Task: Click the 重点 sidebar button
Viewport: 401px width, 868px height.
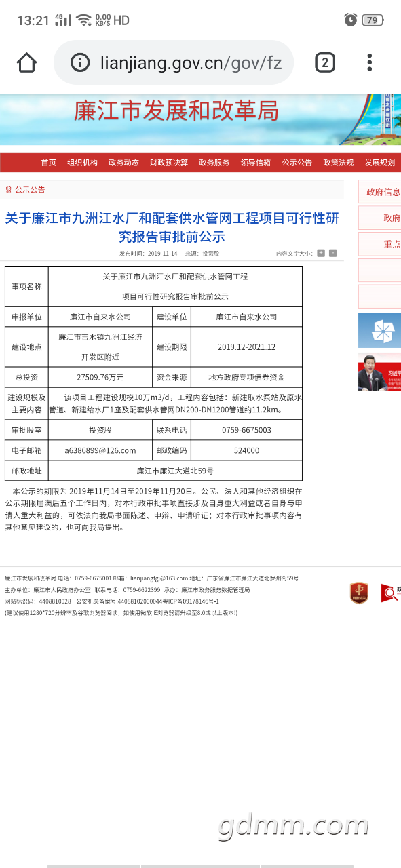Action: [380, 244]
